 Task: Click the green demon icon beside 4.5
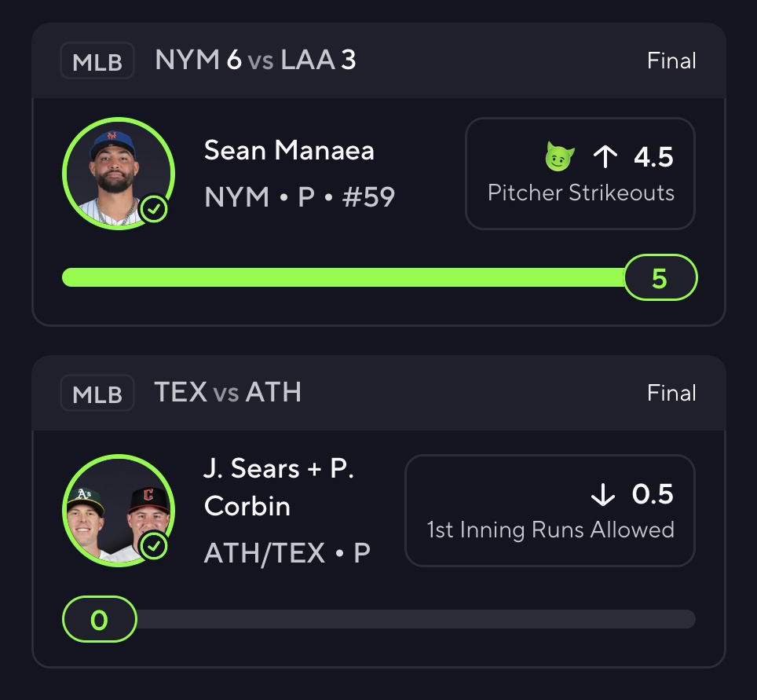pos(559,157)
